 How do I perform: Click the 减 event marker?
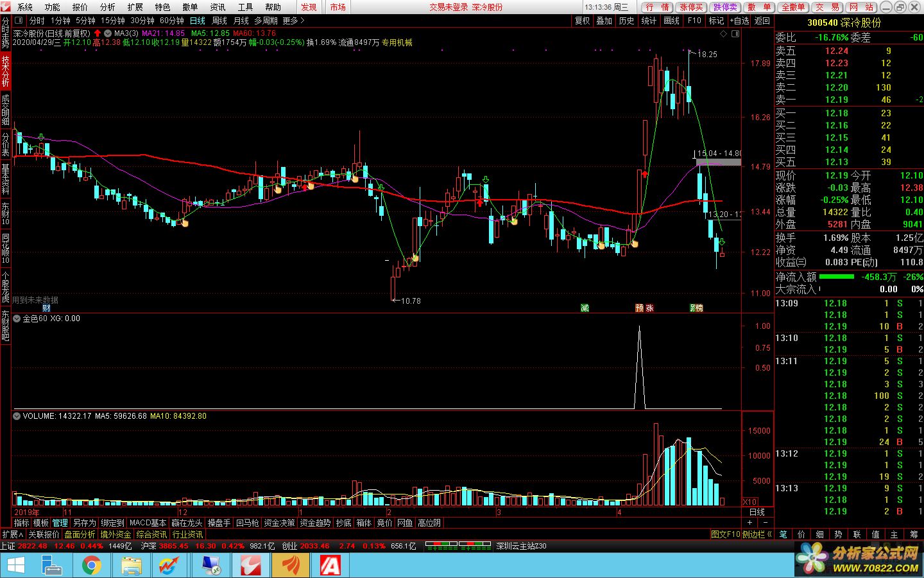585,308
